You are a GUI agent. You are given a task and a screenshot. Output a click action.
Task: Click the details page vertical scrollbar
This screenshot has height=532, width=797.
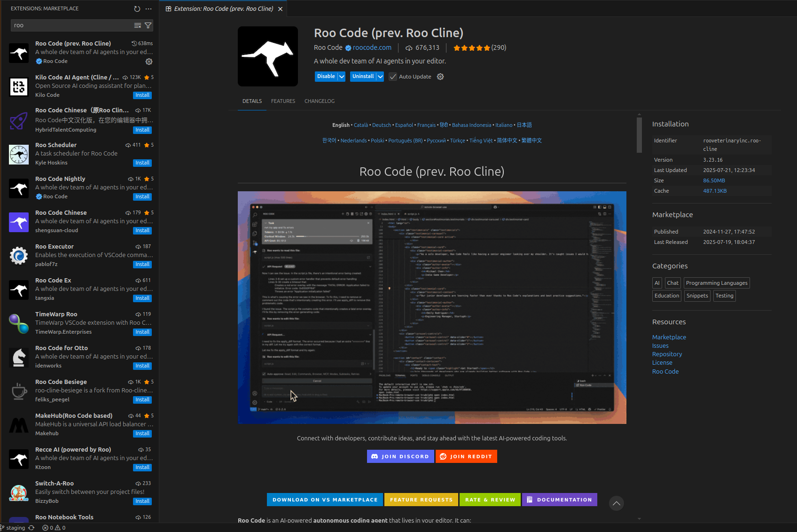(639, 135)
